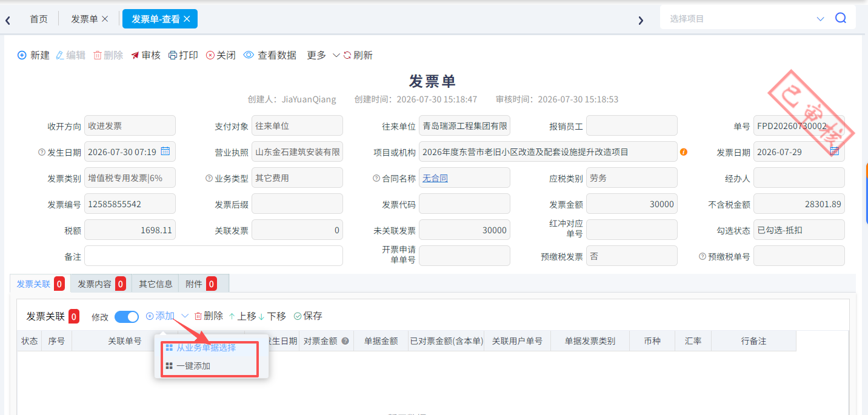Screen dimensions: 868x415
Task: Click the 备注 input field
Action: click(213, 256)
